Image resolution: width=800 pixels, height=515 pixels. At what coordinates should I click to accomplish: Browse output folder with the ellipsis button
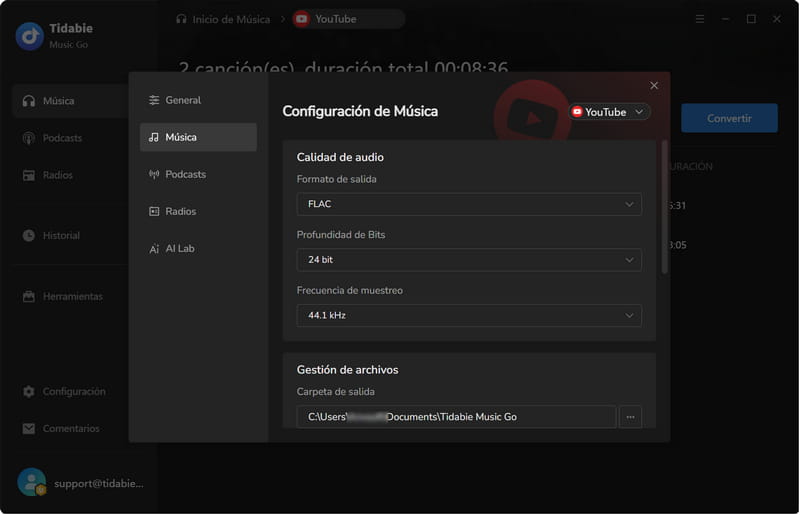pos(630,417)
